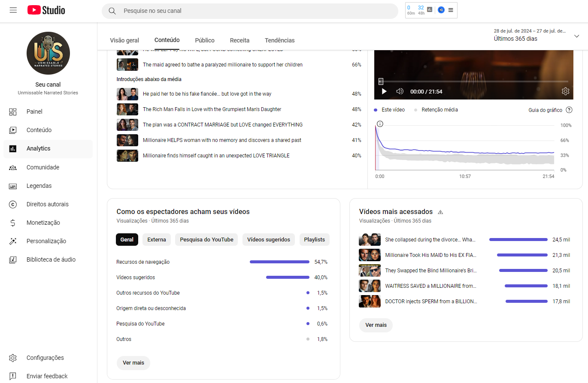Image resolution: width=588 pixels, height=383 pixels.
Task: Click the channel avatar logo
Action: click(x=48, y=53)
